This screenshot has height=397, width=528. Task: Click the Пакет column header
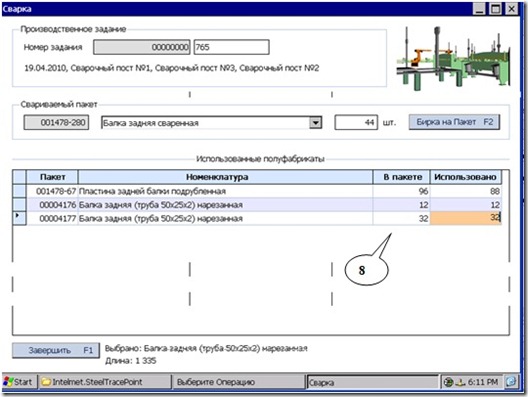[52, 177]
